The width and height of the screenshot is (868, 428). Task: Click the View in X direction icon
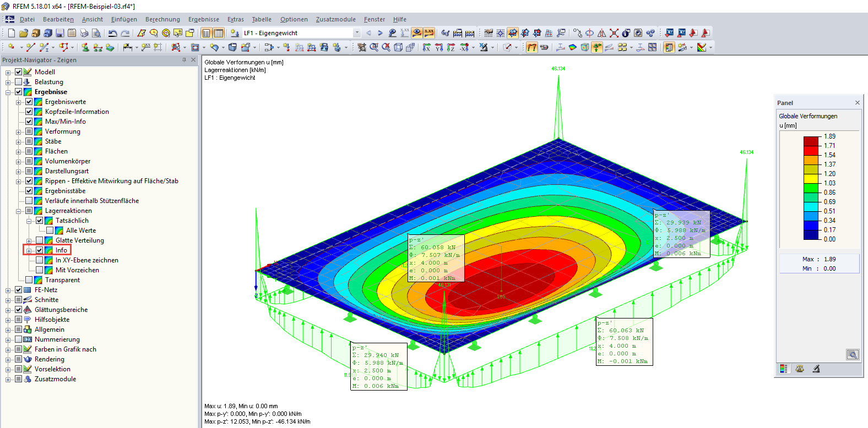click(427, 47)
